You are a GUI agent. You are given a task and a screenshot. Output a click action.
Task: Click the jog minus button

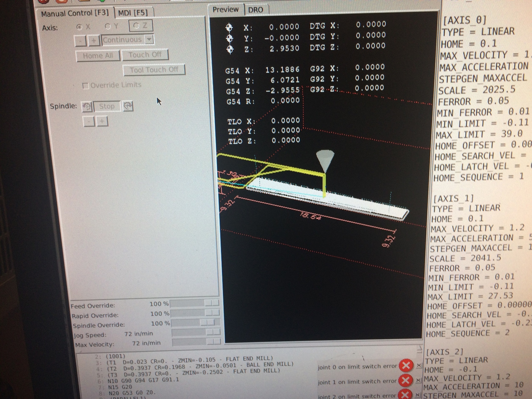pos(80,41)
